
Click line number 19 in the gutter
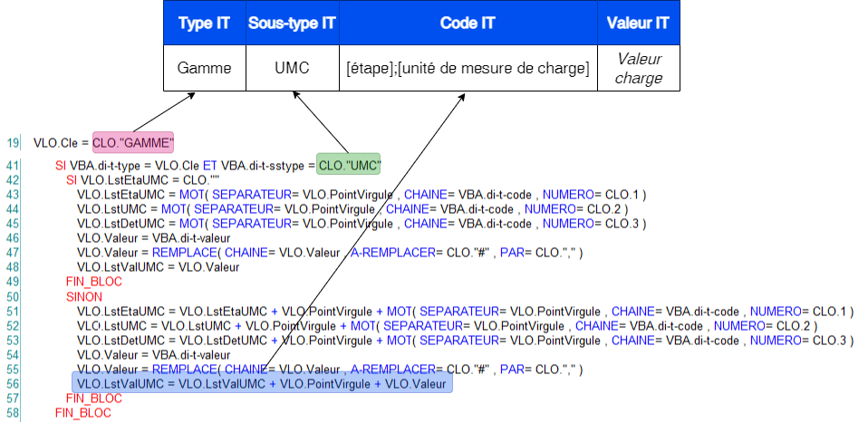pos(13,143)
